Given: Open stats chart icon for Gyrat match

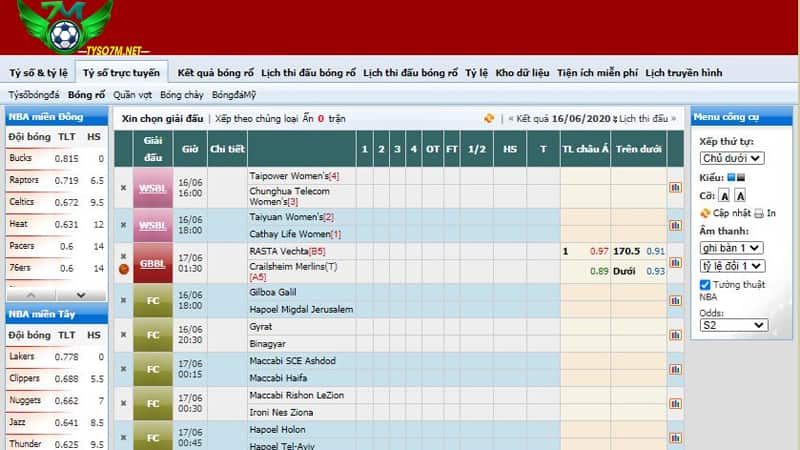Looking at the screenshot, I should [675, 335].
